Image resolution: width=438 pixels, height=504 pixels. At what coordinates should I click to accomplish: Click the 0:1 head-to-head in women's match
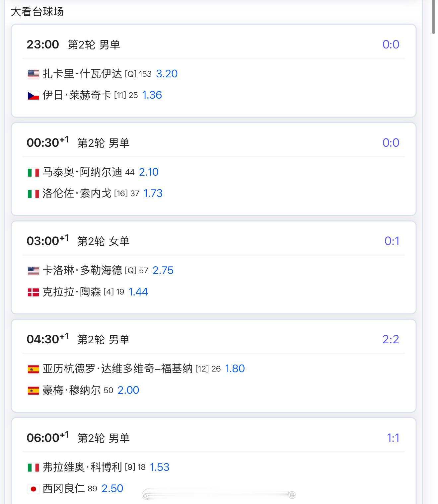pos(392,241)
